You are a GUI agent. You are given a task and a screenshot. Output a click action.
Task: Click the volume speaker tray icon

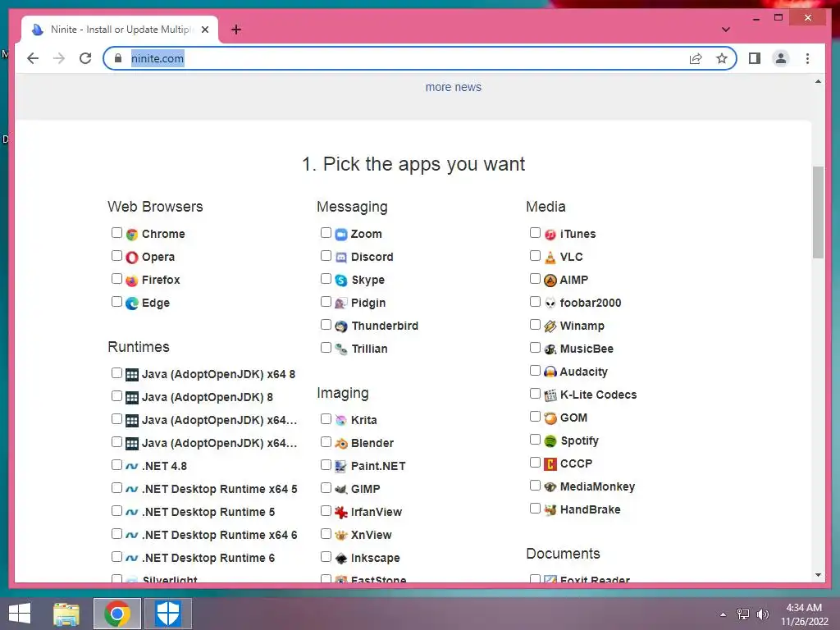762,614
